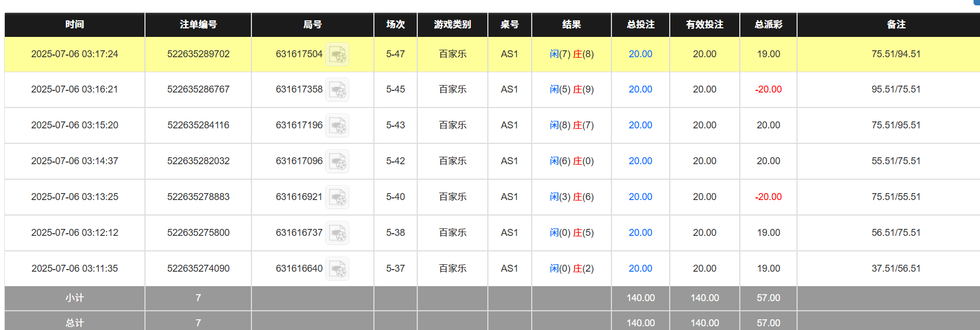The image size is (980, 330).
Task: Open replay icon beside round 631616640
Action: point(338,269)
